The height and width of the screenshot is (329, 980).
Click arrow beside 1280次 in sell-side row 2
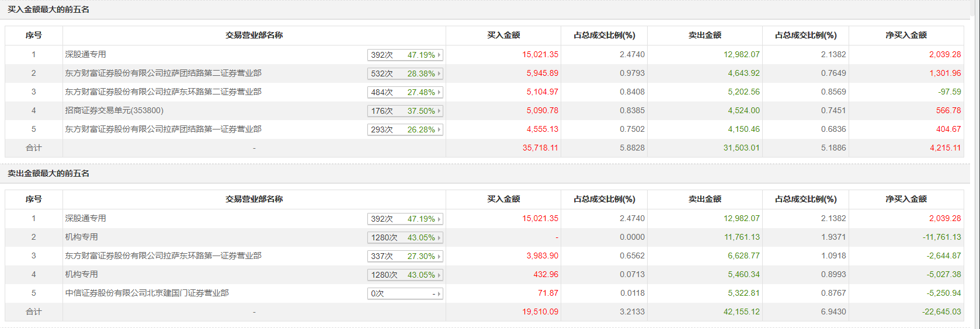coord(439,237)
